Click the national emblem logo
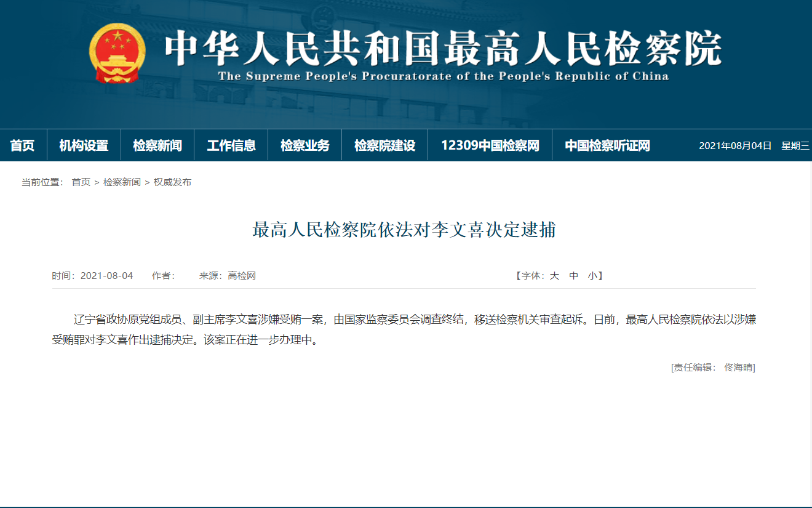The image size is (812, 508). [117, 53]
